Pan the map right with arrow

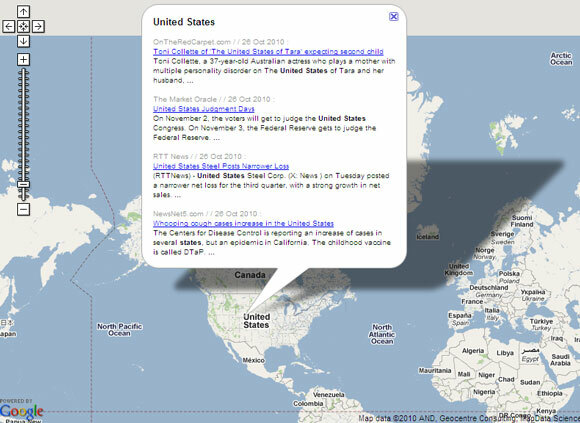(38, 27)
